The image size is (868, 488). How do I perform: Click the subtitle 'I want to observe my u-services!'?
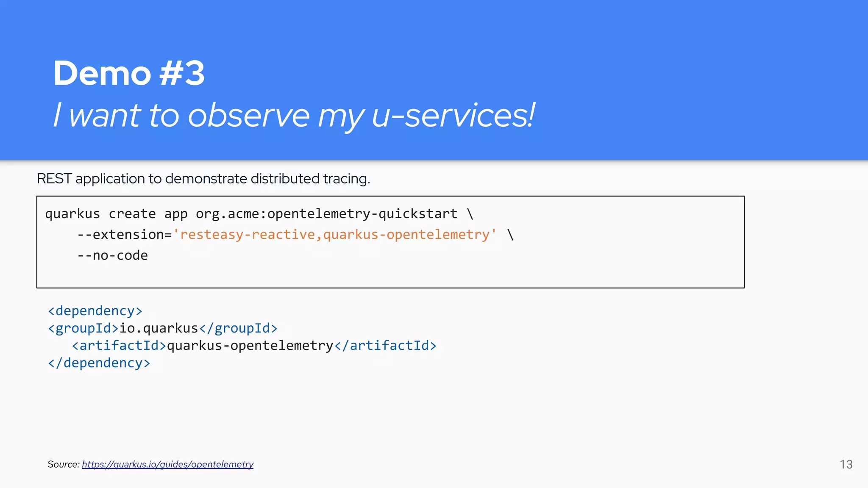tap(294, 116)
